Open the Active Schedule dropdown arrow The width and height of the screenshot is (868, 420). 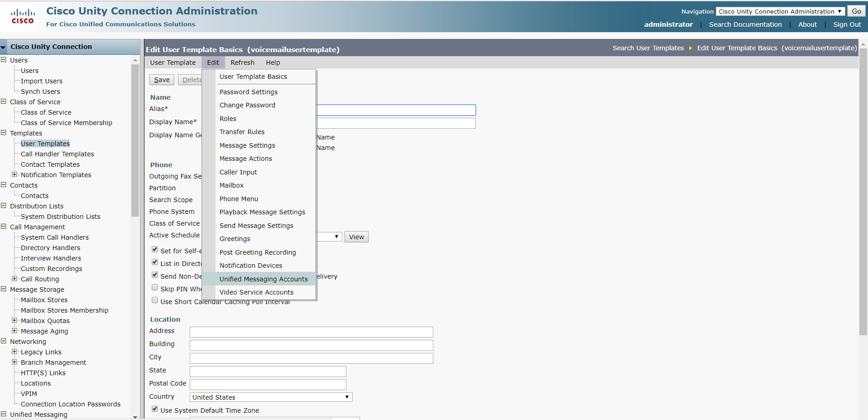(336, 237)
